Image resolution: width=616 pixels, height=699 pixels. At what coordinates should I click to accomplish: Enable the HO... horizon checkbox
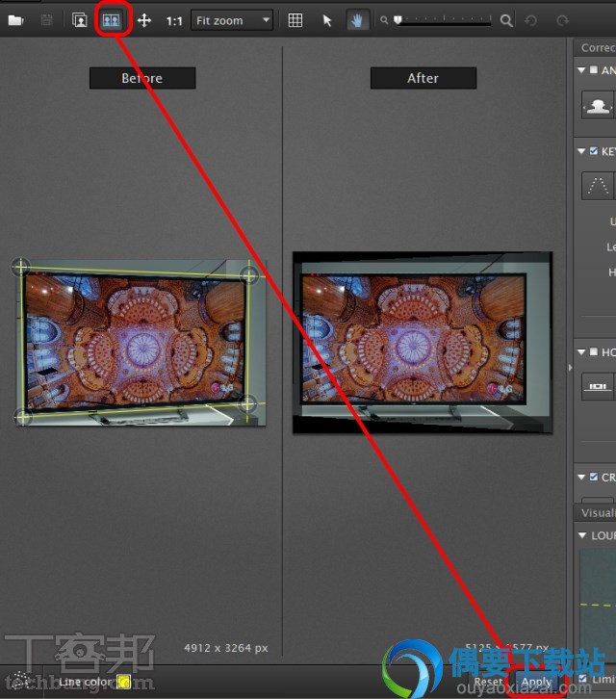coord(593,351)
